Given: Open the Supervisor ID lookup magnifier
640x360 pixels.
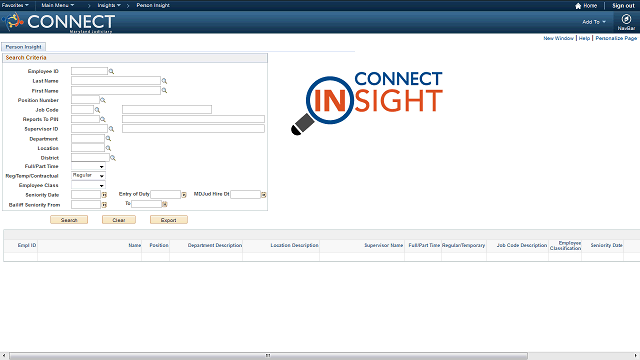Looking at the screenshot, I should point(111,129).
